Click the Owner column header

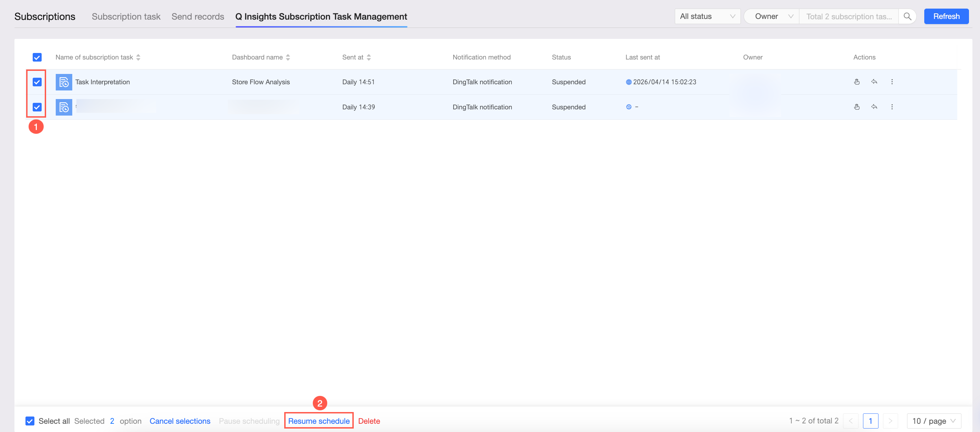click(753, 57)
